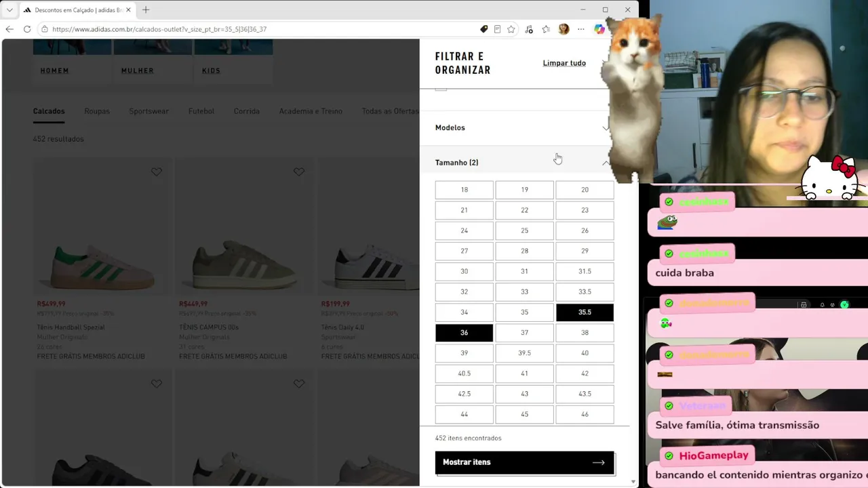Screen dimensions: 868x488
Task: Click heart icon on the product card below CAMPUS 00s
Action: coord(299,384)
